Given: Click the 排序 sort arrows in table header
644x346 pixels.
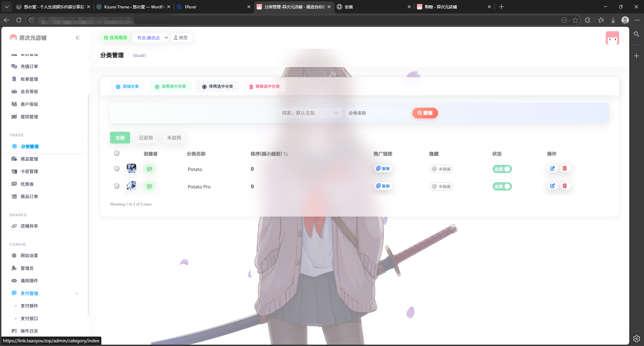Looking at the screenshot, I should [285, 154].
